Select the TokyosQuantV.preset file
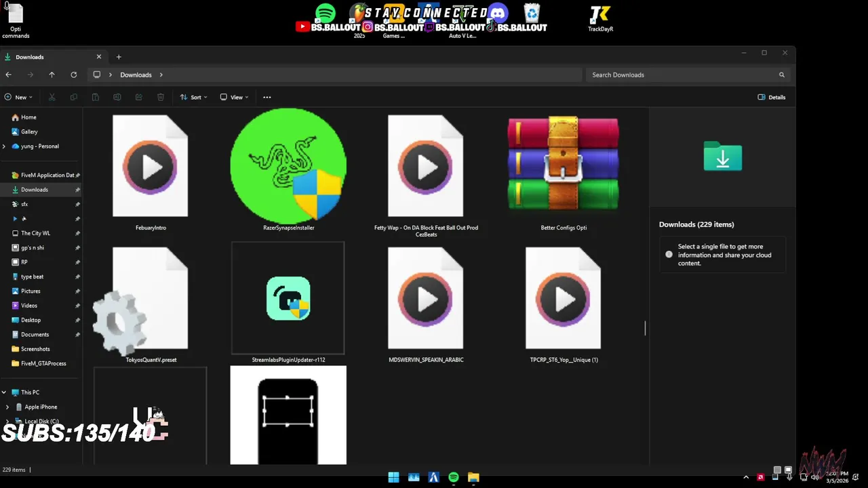Image resolution: width=868 pixels, height=488 pixels. (151, 304)
